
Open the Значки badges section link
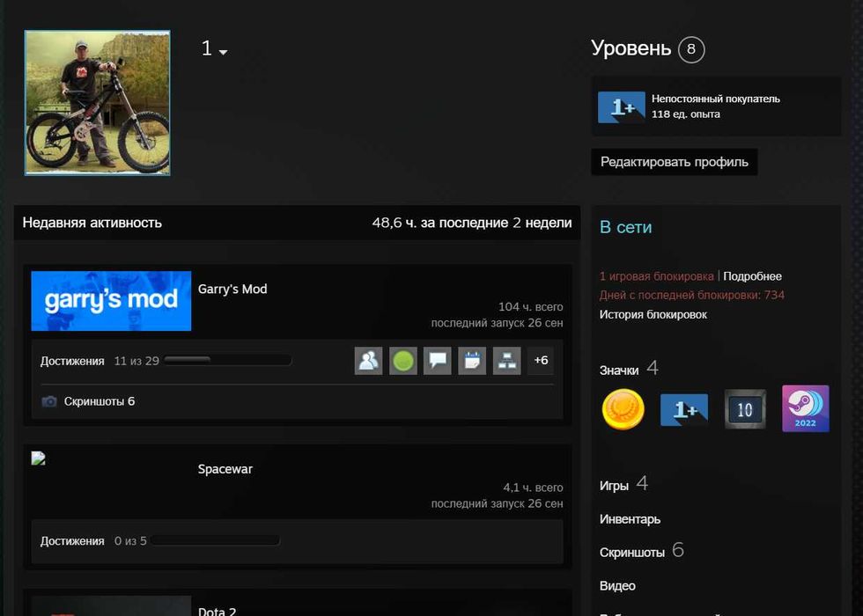pyautogui.click(x=619, y=370)
